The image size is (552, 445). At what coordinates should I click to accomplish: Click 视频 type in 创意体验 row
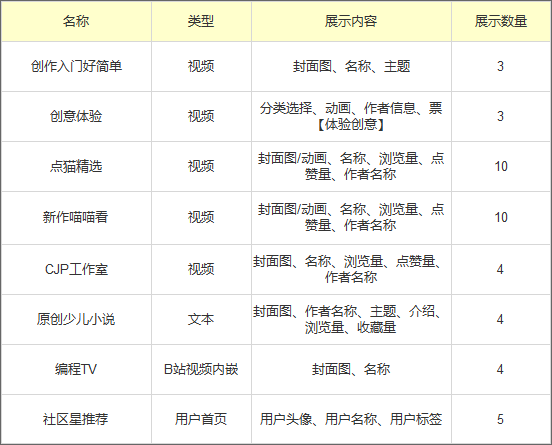pos(201,117)
